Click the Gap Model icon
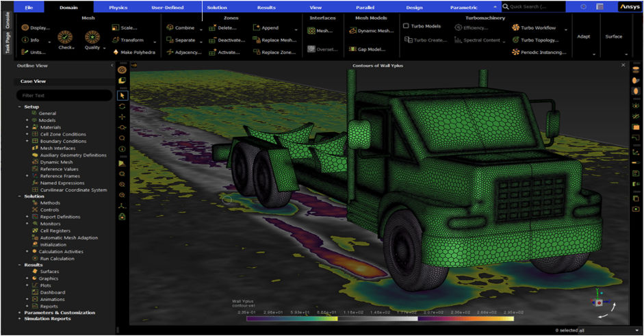 [x=353, y=49]
